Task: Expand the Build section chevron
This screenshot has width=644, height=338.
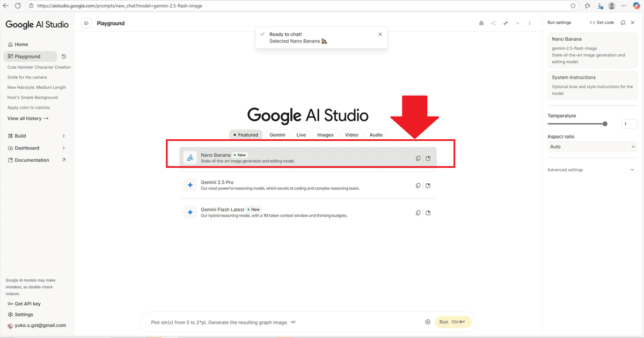Action: point(64,136)
